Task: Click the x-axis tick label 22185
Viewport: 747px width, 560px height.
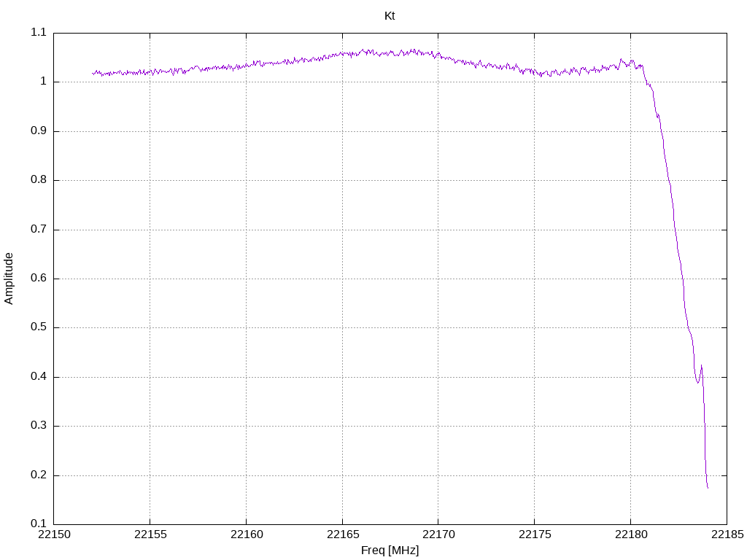Action: pyautogui.click(x=727, y=534)
